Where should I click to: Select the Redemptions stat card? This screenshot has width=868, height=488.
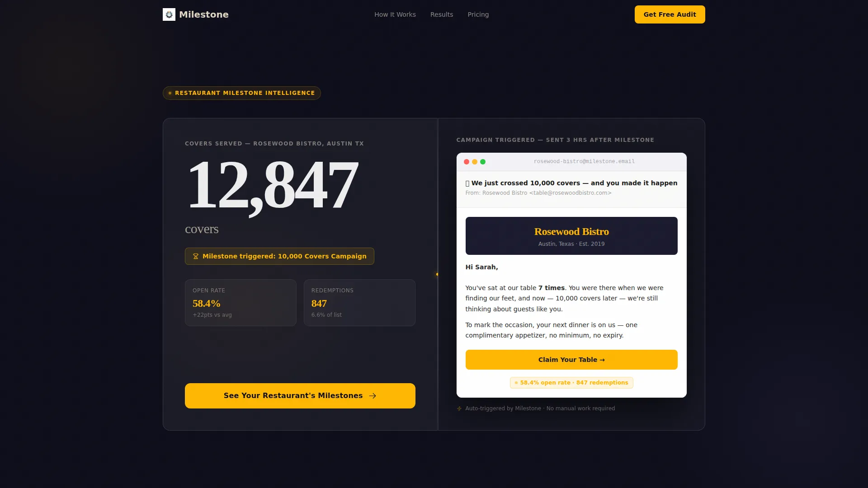[359, 303]
